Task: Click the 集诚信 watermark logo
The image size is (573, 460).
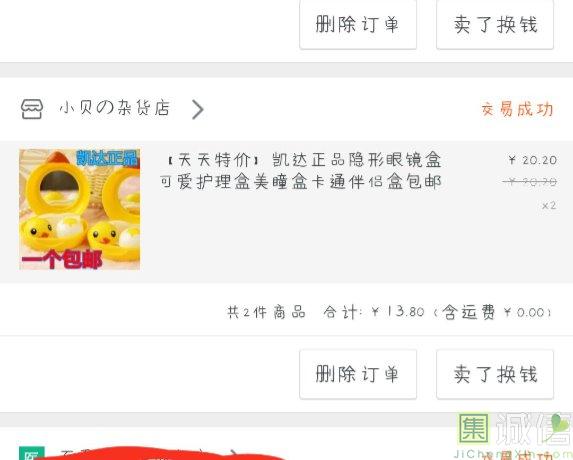Action: [513, 436]
